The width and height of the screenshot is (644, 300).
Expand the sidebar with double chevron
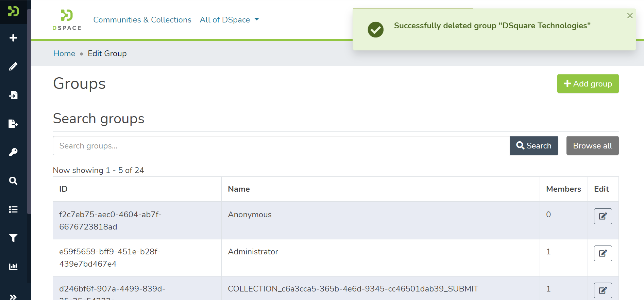(13, 297)
